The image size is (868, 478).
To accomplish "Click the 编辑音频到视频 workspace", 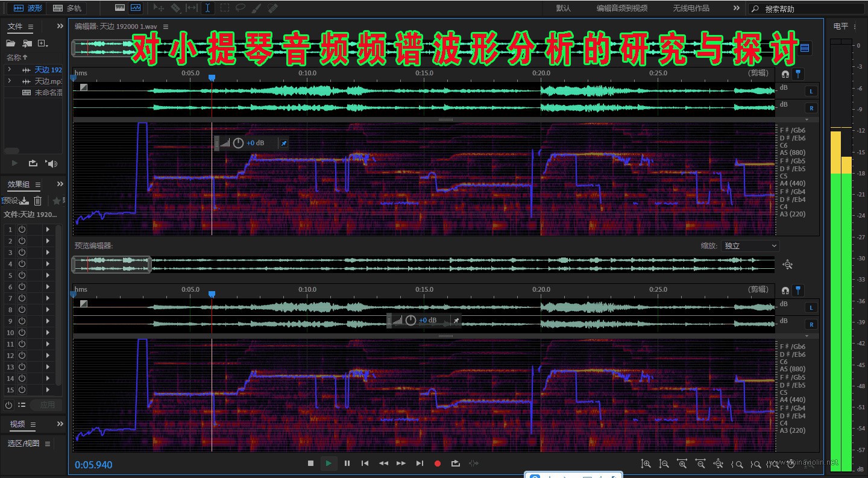I will coord(622,8).
